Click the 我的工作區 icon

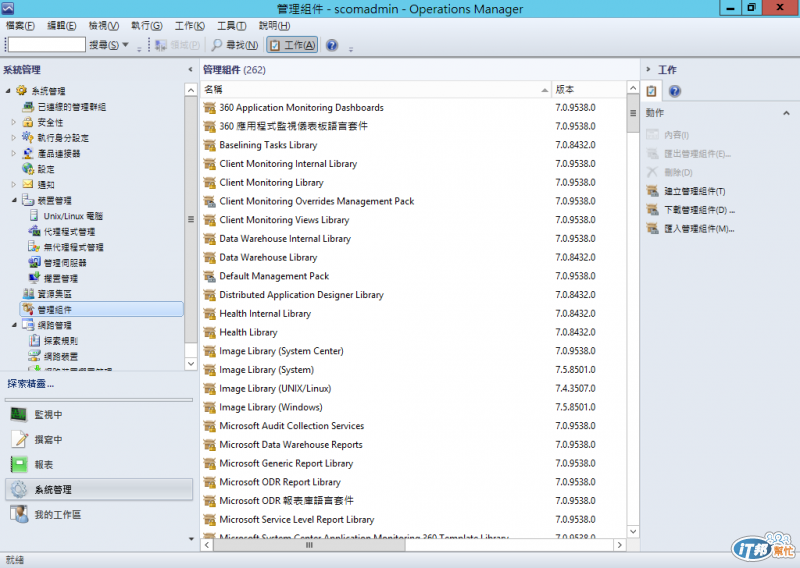[x=19, y=514]
